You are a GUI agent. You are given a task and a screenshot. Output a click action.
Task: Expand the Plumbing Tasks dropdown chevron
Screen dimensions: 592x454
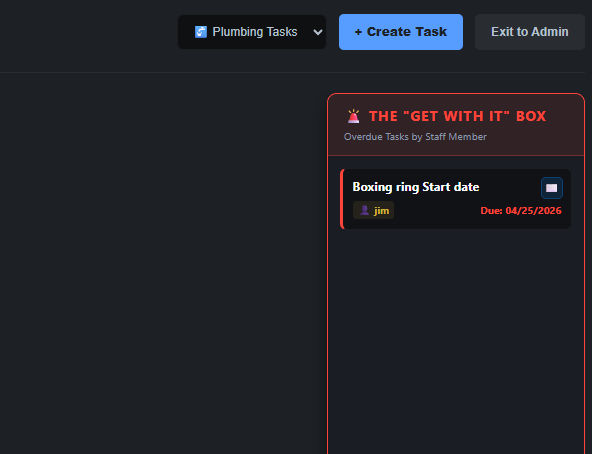point(318,32)
